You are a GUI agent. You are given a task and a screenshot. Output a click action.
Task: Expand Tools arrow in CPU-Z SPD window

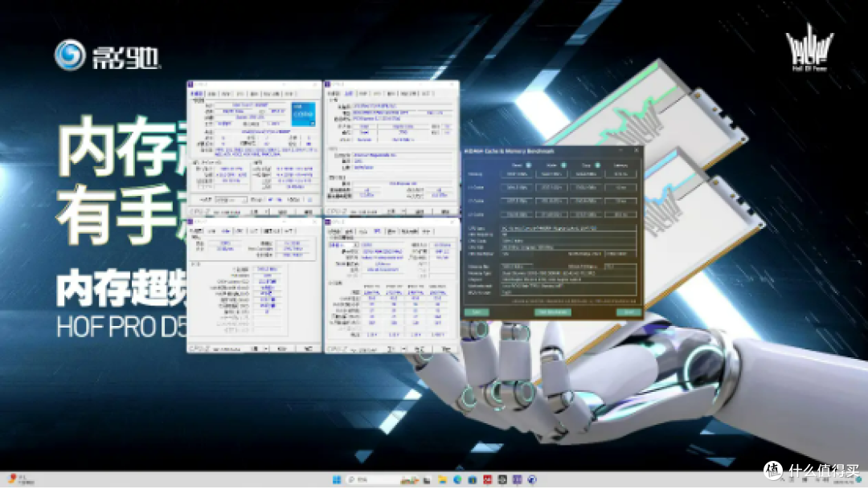[x=403, y=349]
